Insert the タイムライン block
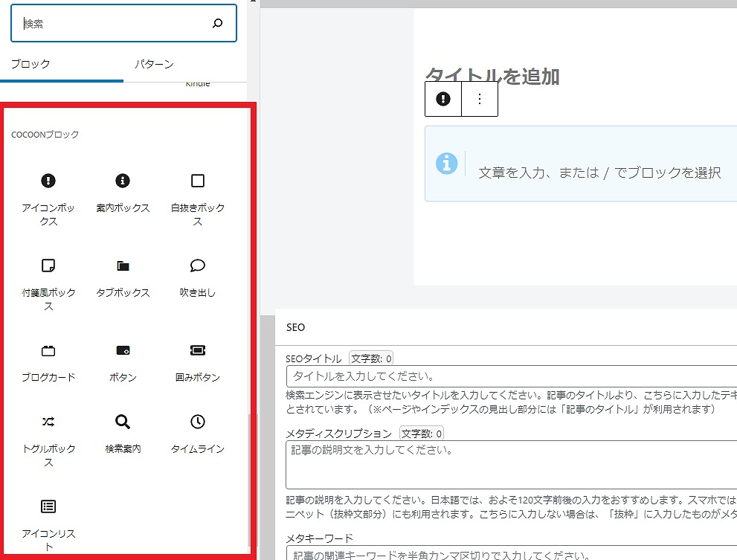This screenshot has height=560, width=737. 197,435
